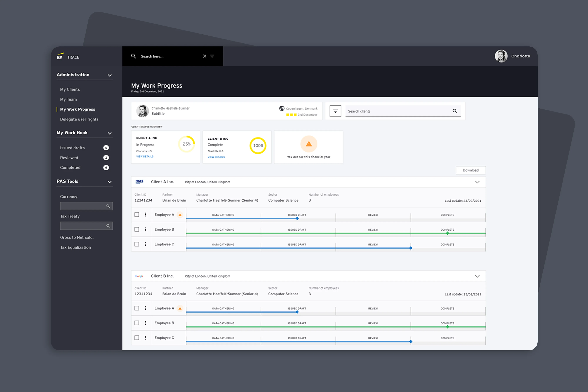Click the client filter button beside Search clients
This screenshot has height=392, width=588.
335,111
